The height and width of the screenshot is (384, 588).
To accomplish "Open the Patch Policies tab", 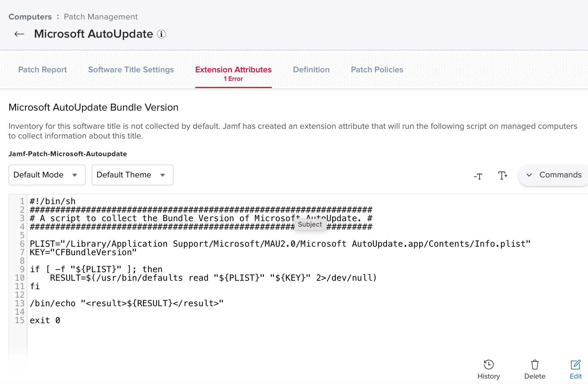I will pos(377,70).
